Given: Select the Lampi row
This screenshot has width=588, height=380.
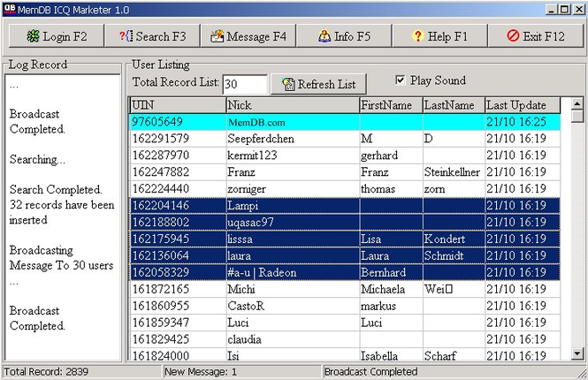Looking at the screenshot, I should coord(345,205).
